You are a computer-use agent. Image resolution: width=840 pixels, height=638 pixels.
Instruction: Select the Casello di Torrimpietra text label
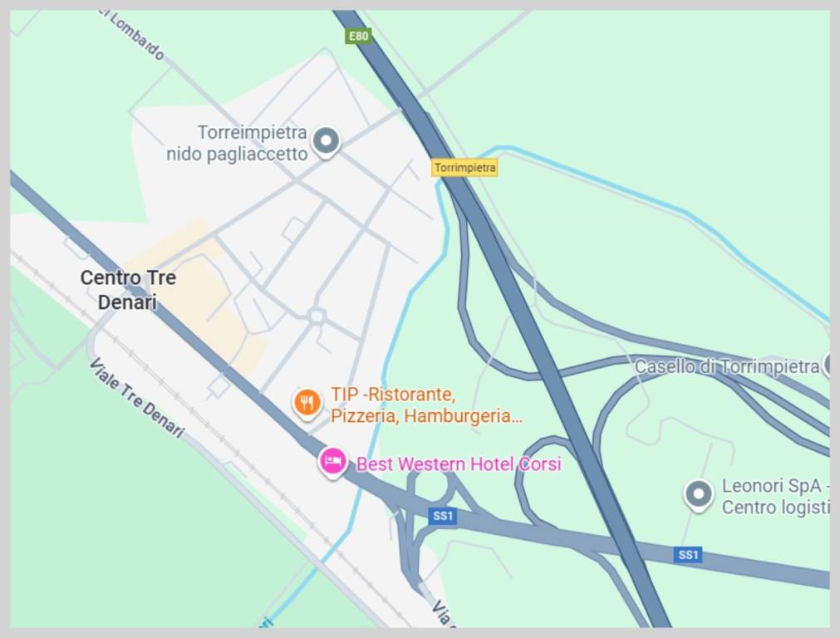coord(727,367)
